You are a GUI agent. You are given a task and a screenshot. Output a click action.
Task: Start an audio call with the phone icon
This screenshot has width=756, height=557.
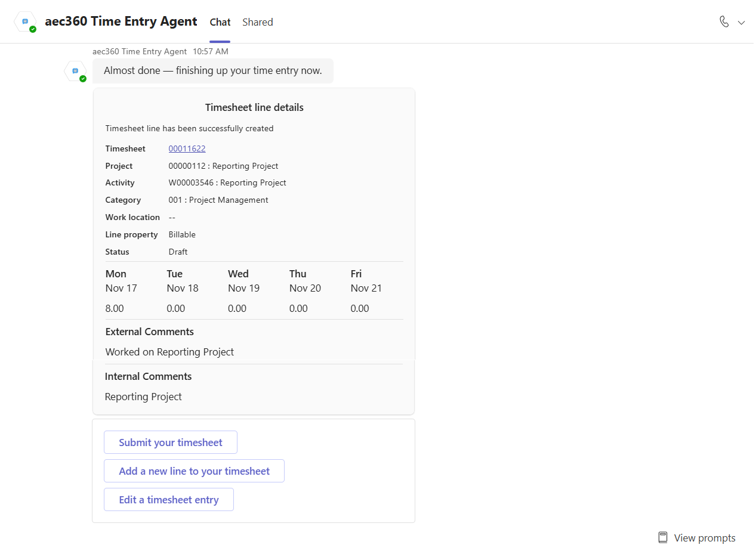click(x=724, y=22)
